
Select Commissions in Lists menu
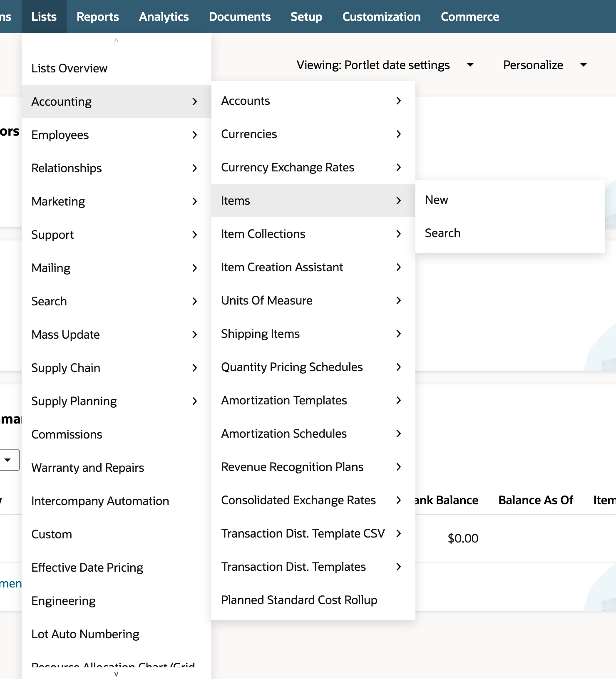(x=117, y=434)
